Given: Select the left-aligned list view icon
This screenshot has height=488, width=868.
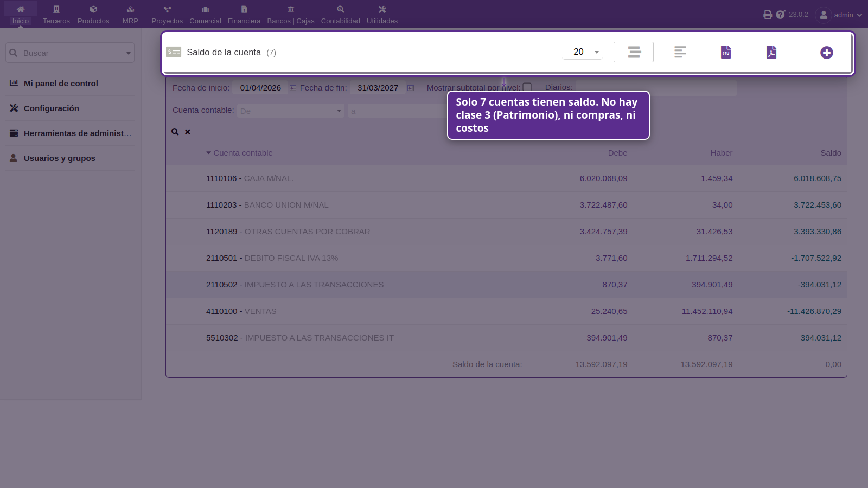Looking at the screenshot, I should (x=680, y=52).
